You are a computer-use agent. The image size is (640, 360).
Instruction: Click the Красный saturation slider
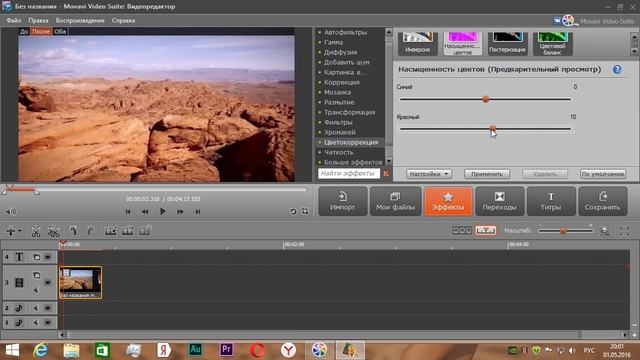click(x=485, y=129)
